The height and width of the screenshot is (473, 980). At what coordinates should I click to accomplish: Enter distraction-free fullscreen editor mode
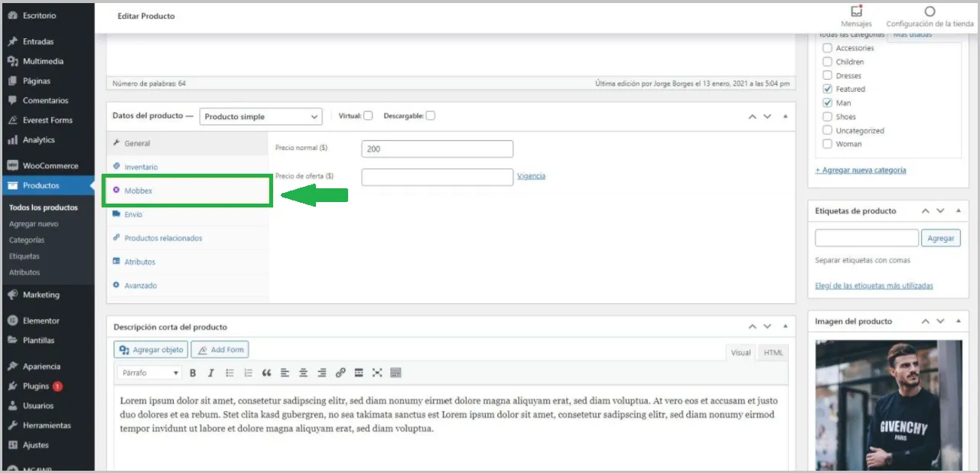click(377, 373)
